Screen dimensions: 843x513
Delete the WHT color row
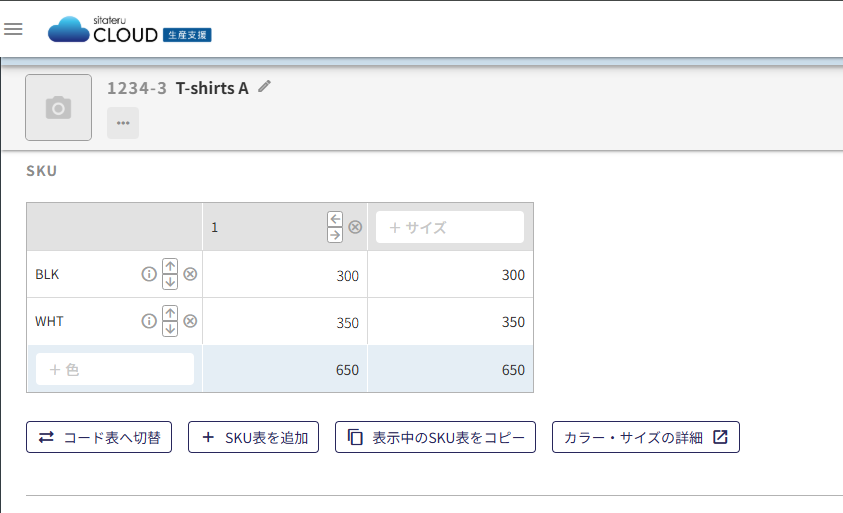coord(190,321)
